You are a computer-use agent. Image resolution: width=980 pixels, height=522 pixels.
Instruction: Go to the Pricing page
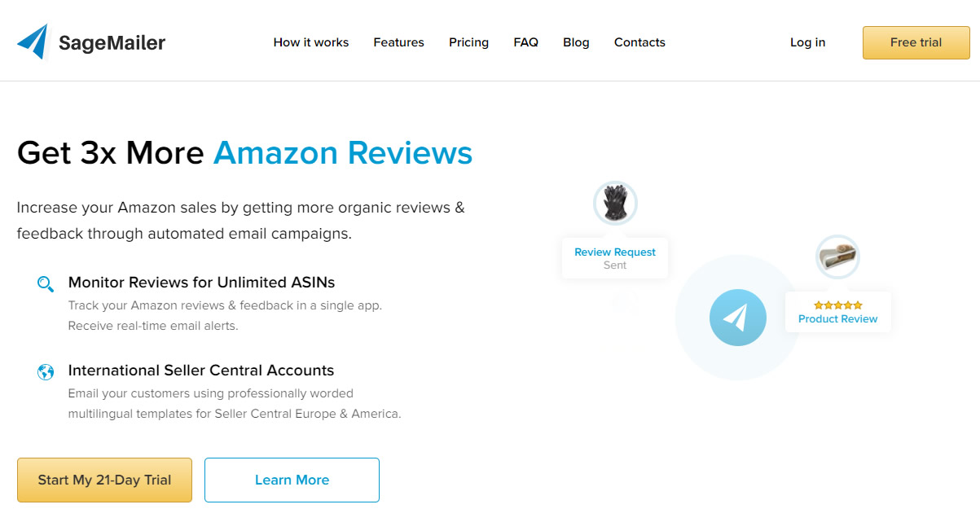(469, 42)
